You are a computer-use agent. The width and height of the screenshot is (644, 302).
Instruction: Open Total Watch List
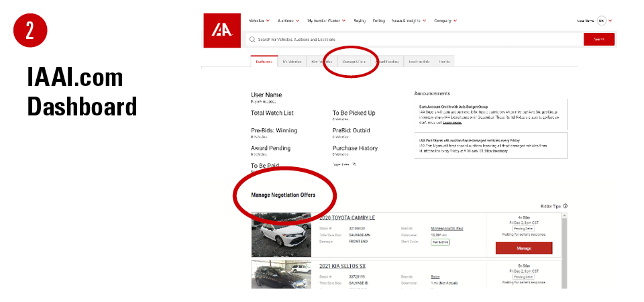click(272, 113)
